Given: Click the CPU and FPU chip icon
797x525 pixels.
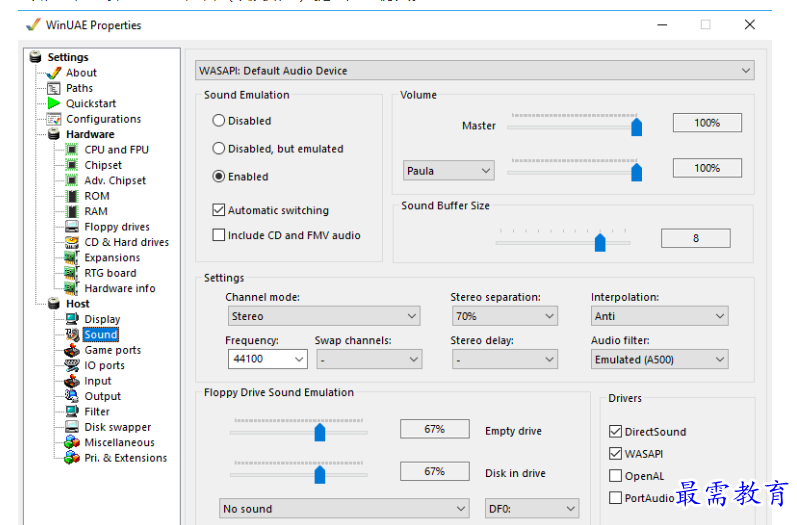Looking at the screenshot, I should point(72,150).
